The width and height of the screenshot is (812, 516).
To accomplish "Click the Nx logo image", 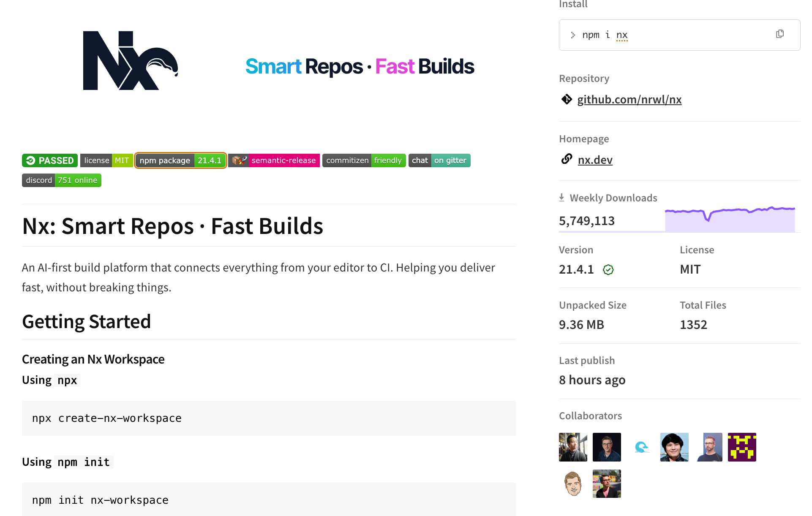I will click(x=131, y=60).
